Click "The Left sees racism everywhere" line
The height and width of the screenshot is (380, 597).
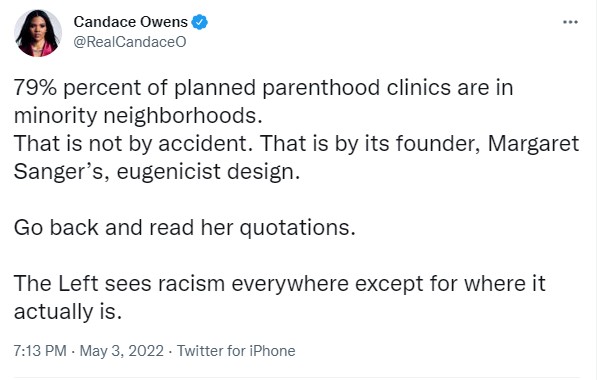point(181,284)
